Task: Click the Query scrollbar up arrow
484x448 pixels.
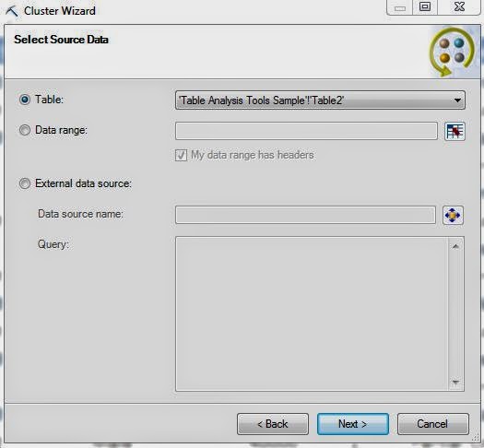Action: tap(455, 246)
